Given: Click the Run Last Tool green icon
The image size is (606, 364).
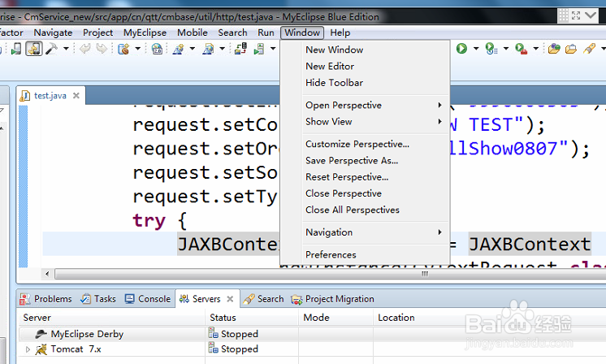Looking at the screenshot, I should [x=491, y=49].
